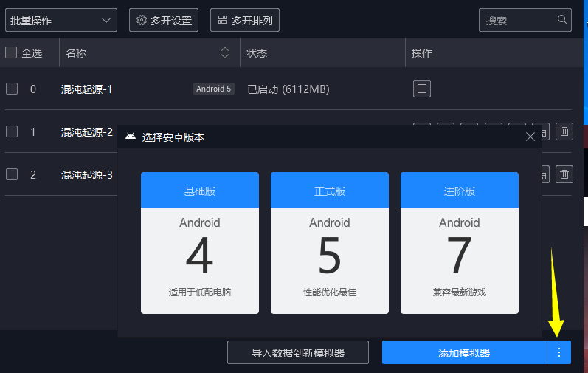Open 多开设置 settings
This screenshot has height=373, width=588.
pyautogui.click(x=164, y=20)
